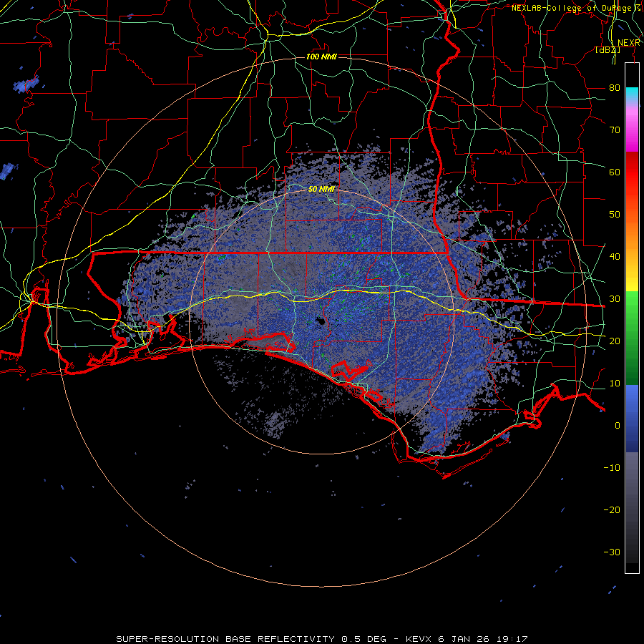Select the 50 value on dBZ scale
Screen dimensions: 644x644
coord(615,215)
